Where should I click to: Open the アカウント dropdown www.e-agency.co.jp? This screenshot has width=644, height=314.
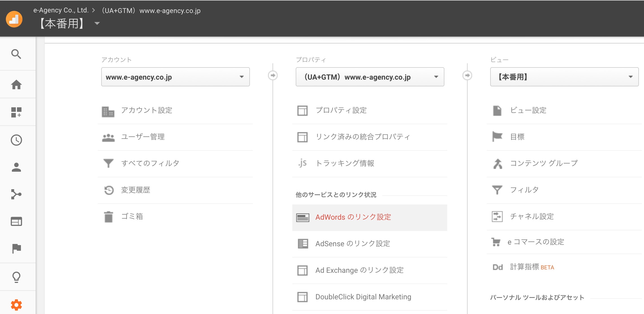click(x=175, y=77)
